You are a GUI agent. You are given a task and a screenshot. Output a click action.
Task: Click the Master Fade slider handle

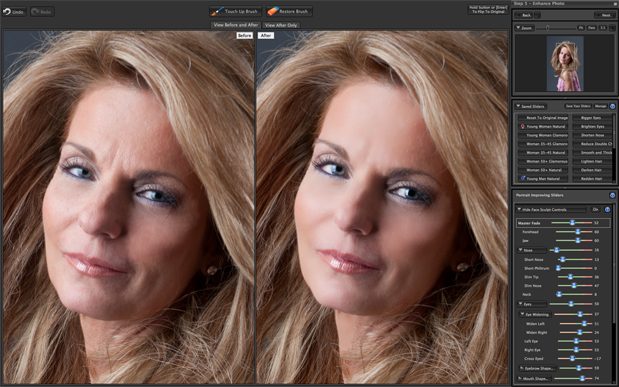572,223
